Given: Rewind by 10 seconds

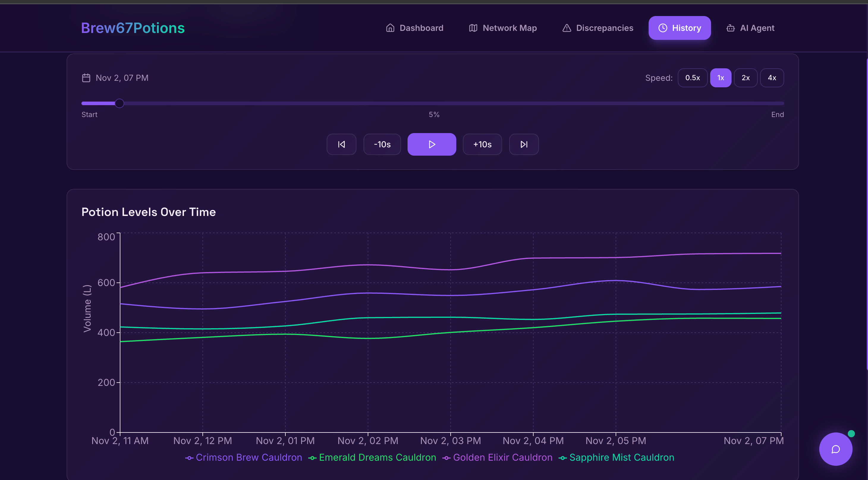Looking at the screenshot, I should tap(382, 144).
